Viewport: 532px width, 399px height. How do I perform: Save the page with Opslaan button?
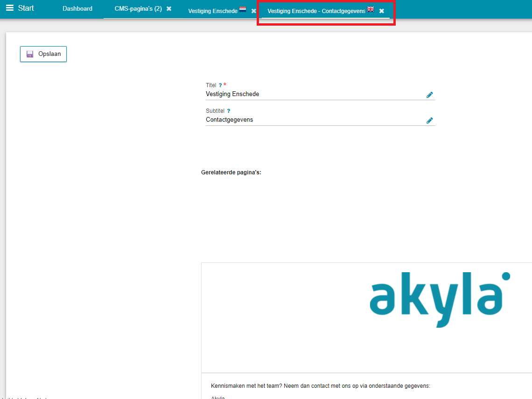pos(43,54)
